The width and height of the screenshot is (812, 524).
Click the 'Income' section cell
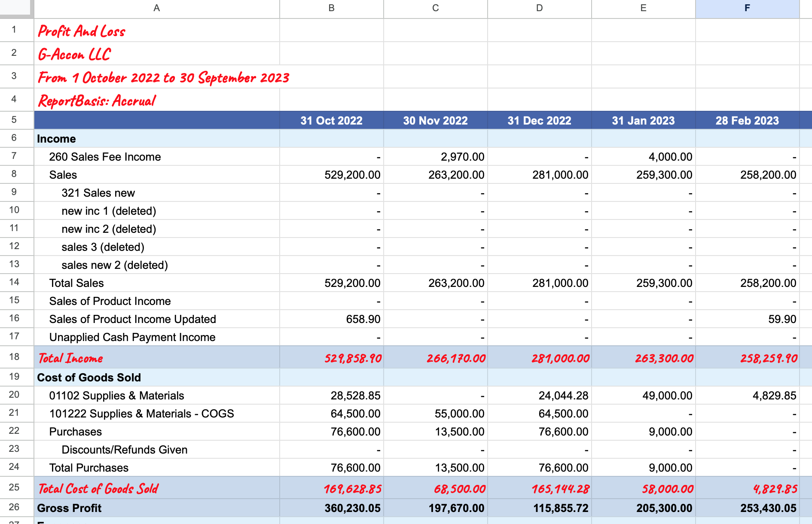(x=157, y=139)
